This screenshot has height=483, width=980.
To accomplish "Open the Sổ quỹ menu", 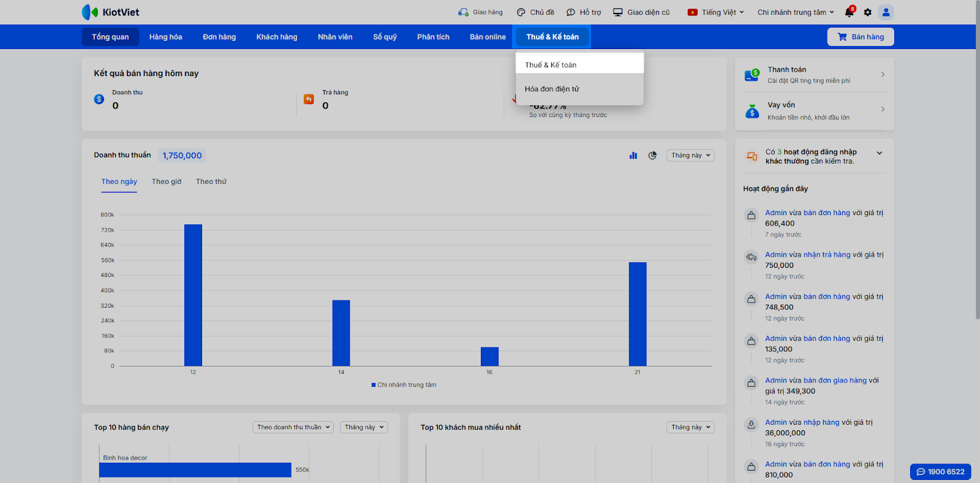I will pyautogui.click(x=385, y=37).
